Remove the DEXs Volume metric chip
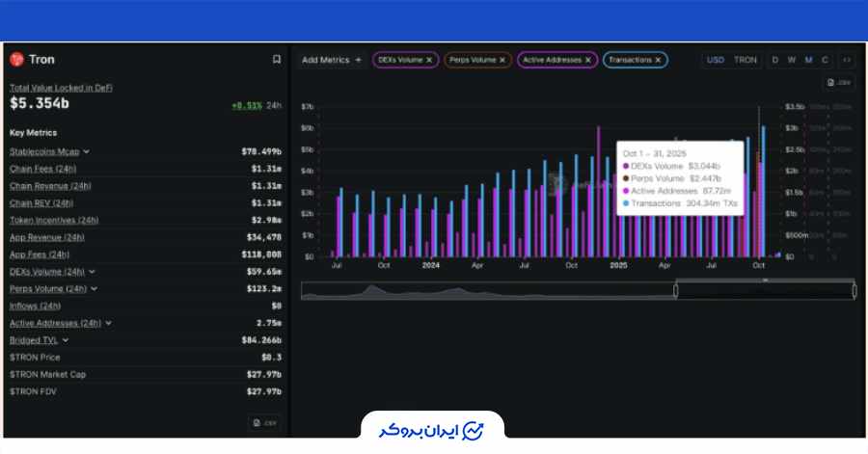Screen dimensions: 868x454 coord(429,60)
